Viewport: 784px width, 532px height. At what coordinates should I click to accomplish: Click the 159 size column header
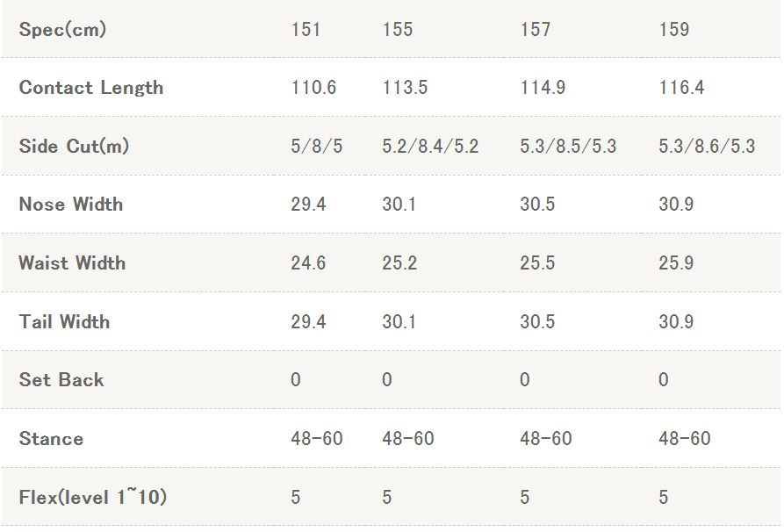tap(674, 30)
